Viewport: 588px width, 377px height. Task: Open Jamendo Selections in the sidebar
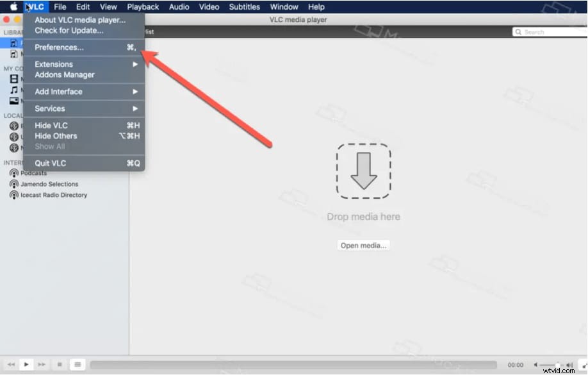[14, 183]
